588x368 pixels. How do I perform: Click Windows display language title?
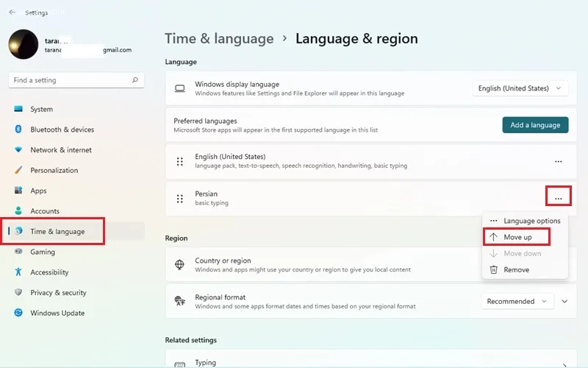click(237, 84)
